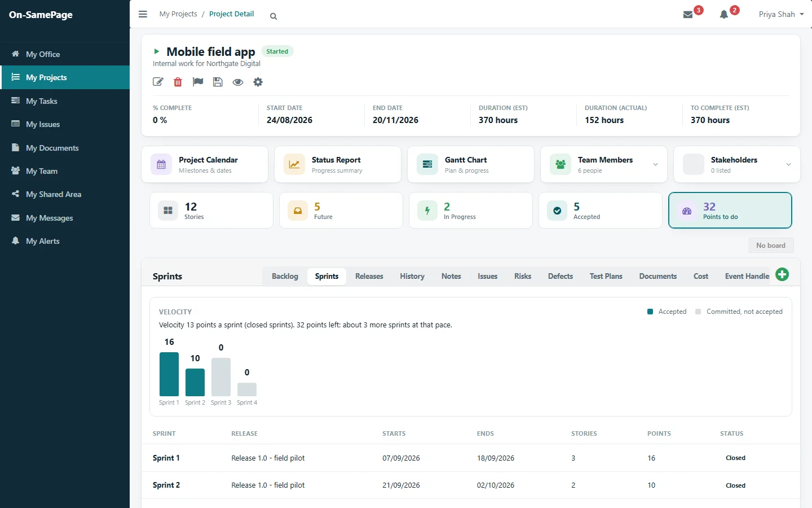Switch to the Test Plans tab
The height and width of the screenshot is (508, 812).
[606, 276]
